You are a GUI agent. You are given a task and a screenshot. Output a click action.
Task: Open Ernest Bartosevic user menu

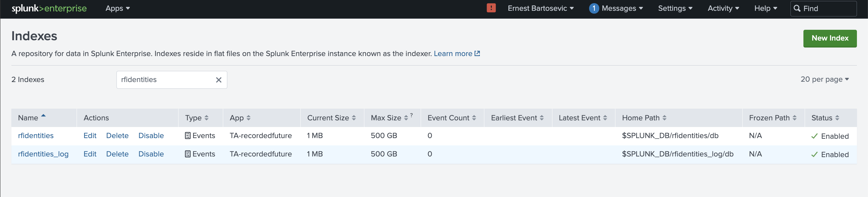[x=540, y=9]
